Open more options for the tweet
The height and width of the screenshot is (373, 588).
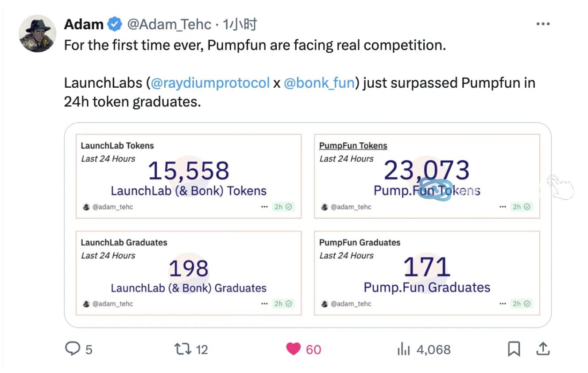tap(543, 24)
